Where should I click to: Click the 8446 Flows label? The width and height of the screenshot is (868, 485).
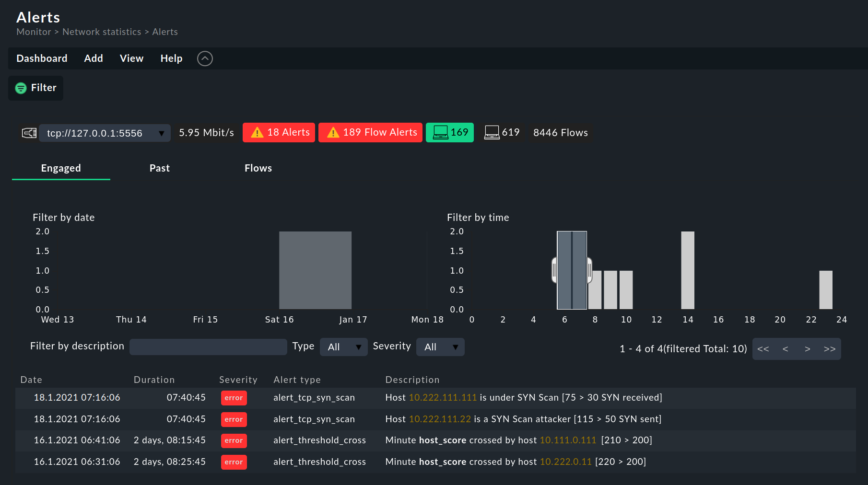pos(561,133)
